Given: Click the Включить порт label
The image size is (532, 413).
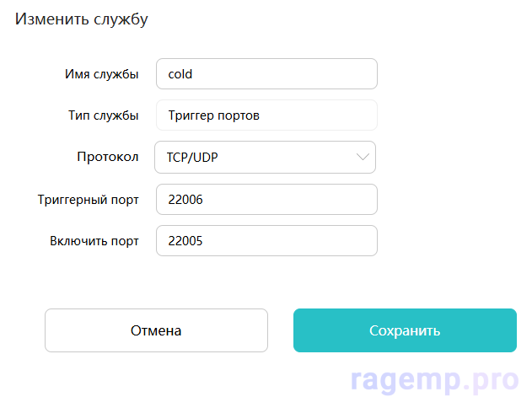Looking at the screenshot, I should click(94, 241).
